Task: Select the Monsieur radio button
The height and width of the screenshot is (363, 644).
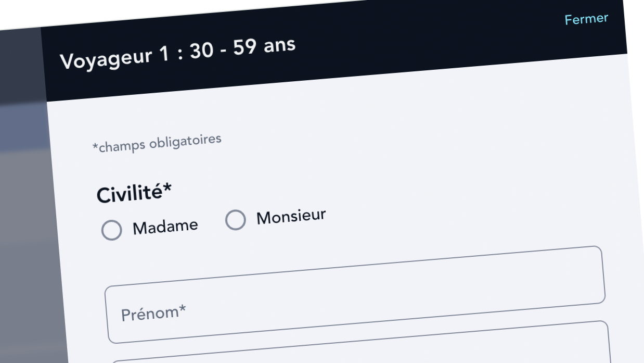Action: 235,220
